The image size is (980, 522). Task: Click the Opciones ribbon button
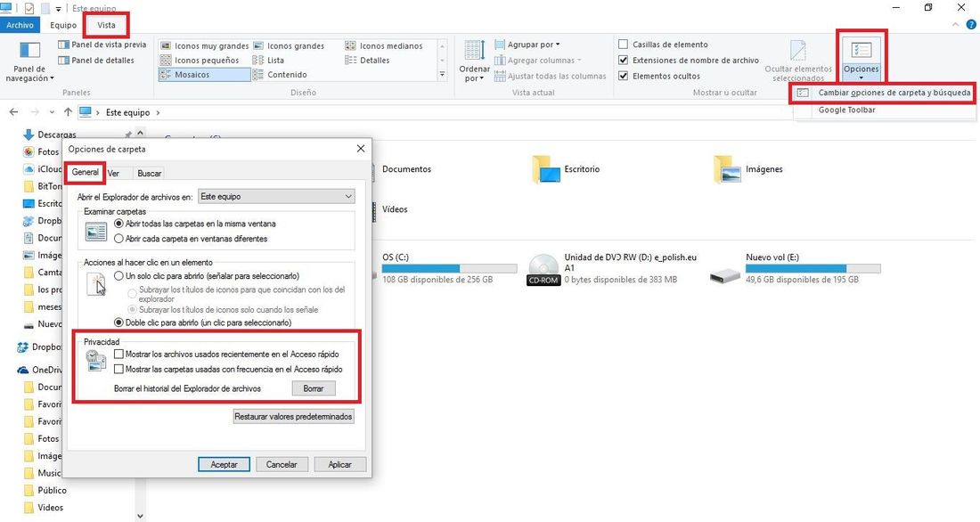click(x=862, y=60)
